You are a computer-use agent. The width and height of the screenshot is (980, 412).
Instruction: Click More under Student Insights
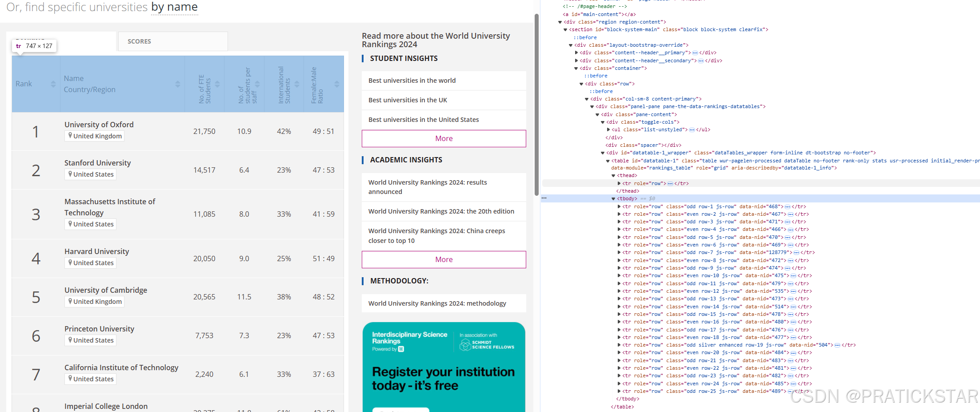[x=444, y=138]
